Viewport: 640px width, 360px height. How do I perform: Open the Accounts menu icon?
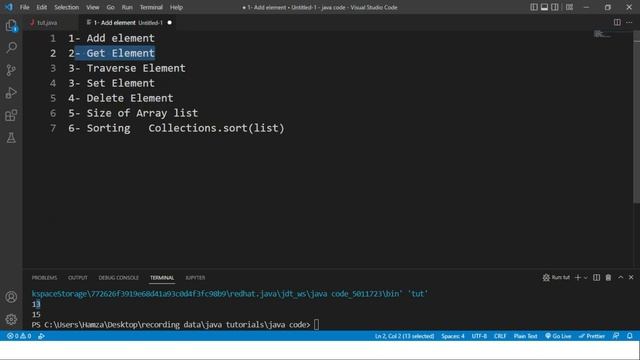(11, 297)
